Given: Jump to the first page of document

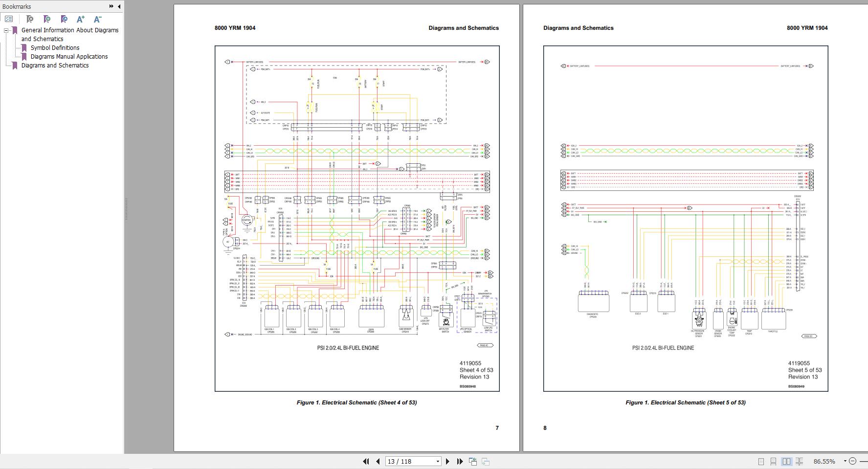Looking at the screenshot, I should click(x=366, y=461).
